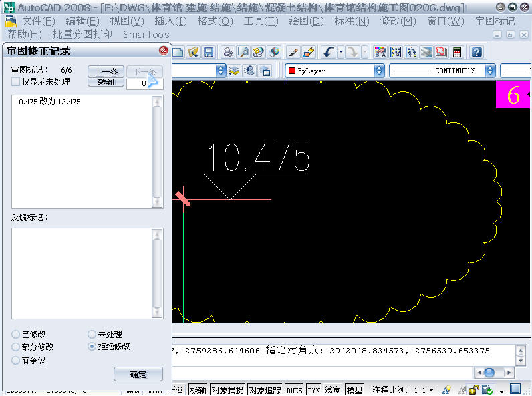Select the 部分修改 radio button

tap(15, 347)
